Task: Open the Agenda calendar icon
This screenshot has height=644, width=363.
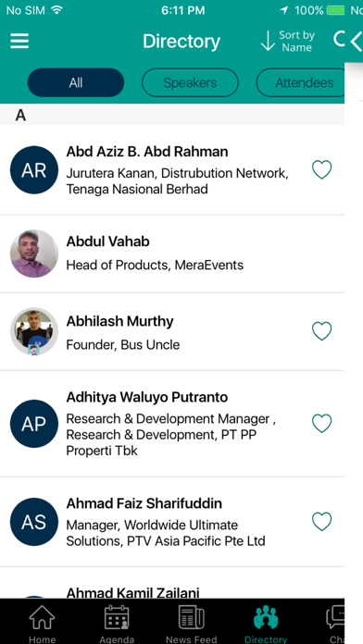Action: click(x=117, y=618)
